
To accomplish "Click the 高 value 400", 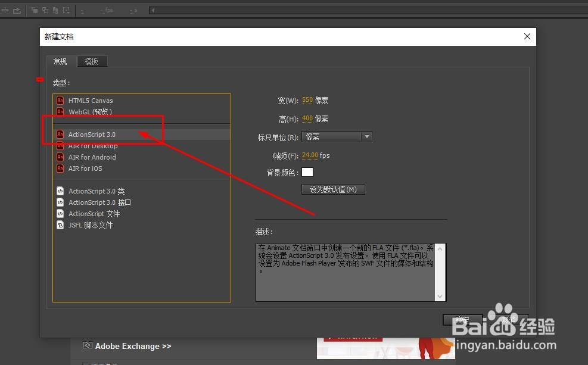I will point(307,118).
